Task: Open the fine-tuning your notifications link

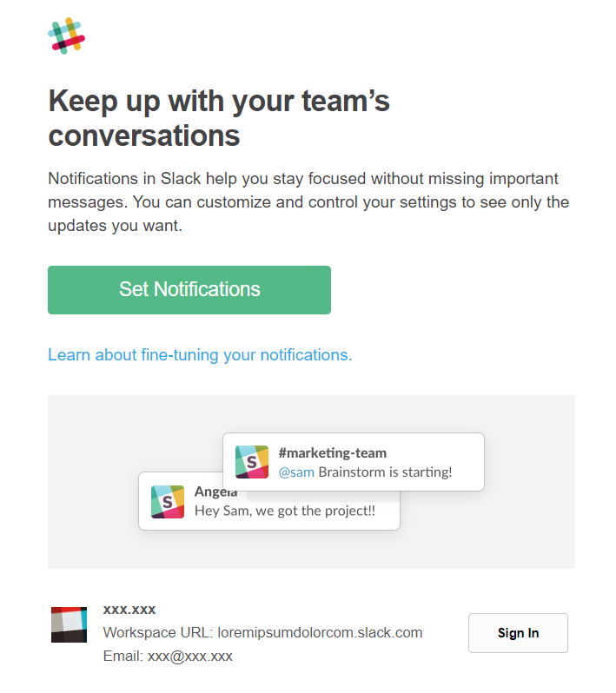Action: coord(200,355)
